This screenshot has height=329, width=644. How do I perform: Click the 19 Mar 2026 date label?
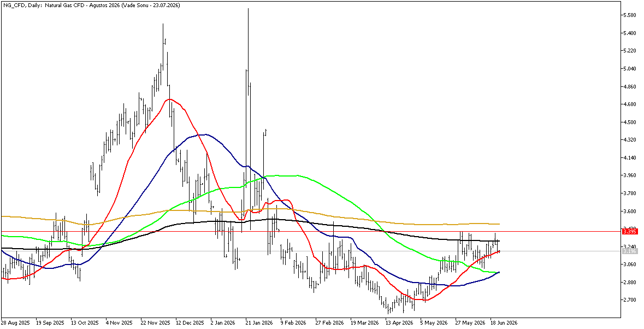point(364,323)
